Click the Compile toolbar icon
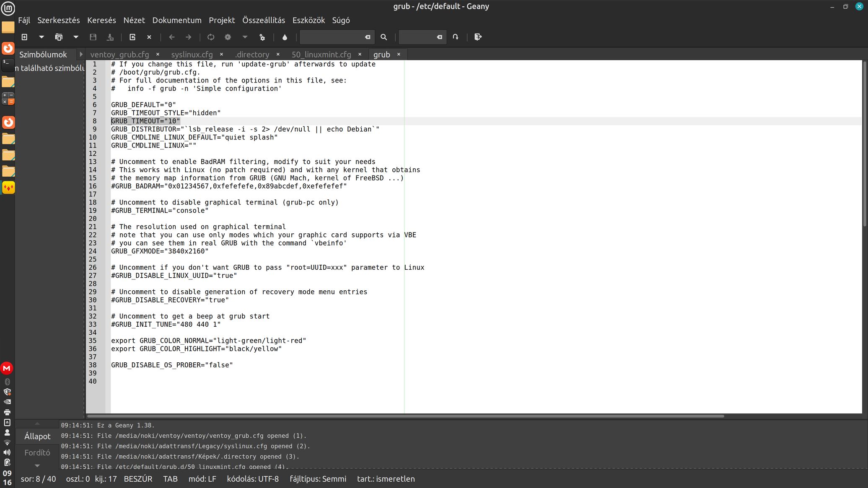Viewport: 868px width, 488px height. 211,37
